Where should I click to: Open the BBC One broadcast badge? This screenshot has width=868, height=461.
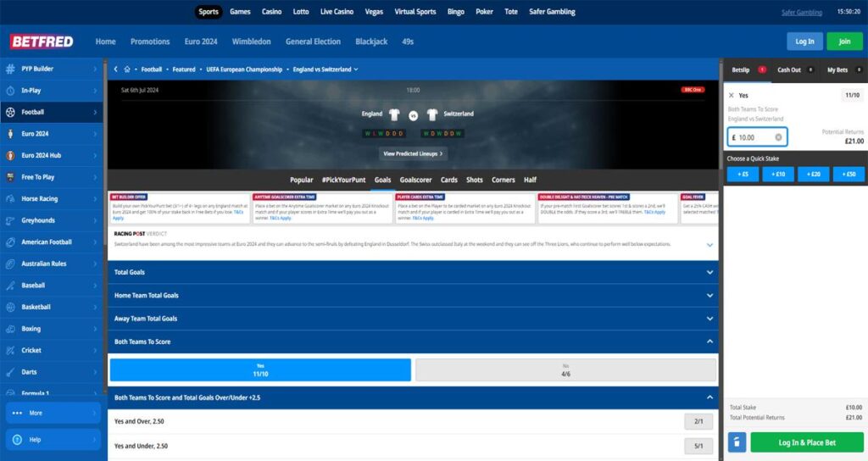pyautogui.click(x=693, y=90)
